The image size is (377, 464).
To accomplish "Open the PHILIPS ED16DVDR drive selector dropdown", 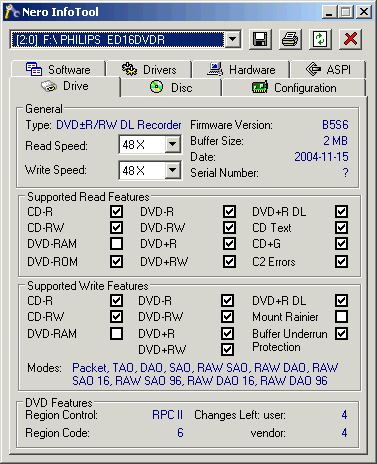I will point(233,40).
